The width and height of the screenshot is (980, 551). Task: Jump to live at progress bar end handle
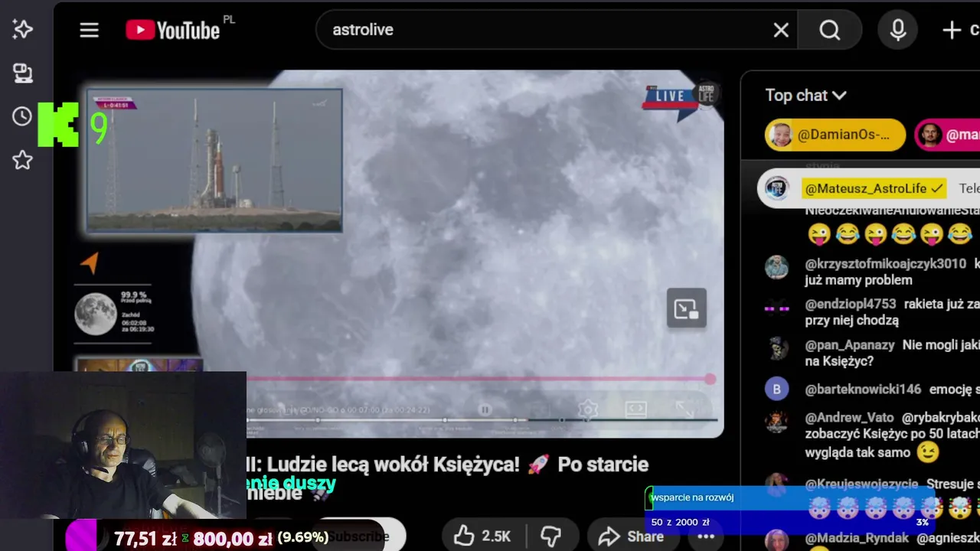pos(710,379)
